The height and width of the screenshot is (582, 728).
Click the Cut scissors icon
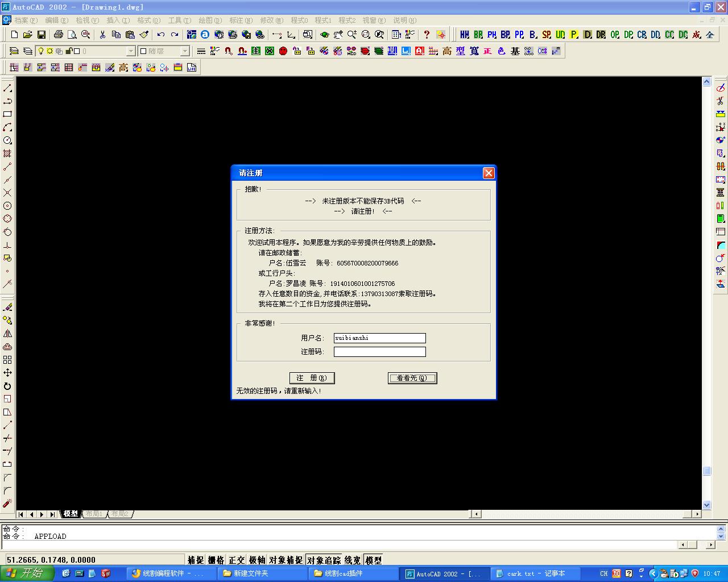[102, 35]
